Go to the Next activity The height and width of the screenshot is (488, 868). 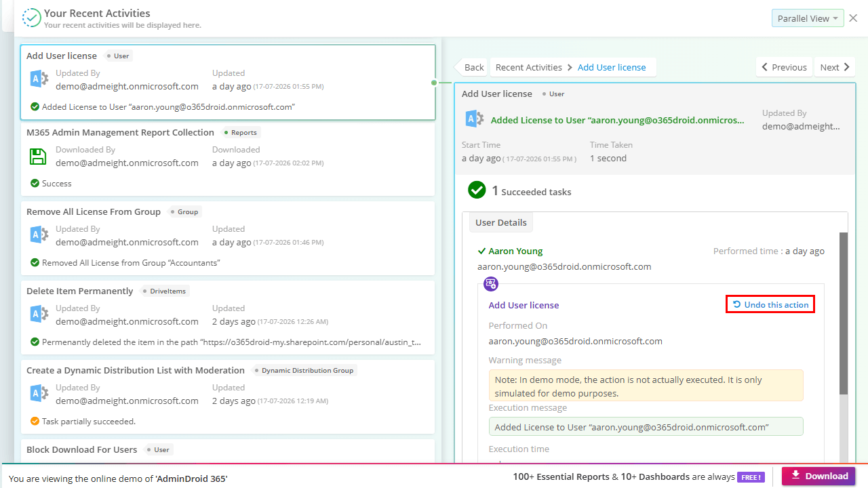tap(835, 67)
